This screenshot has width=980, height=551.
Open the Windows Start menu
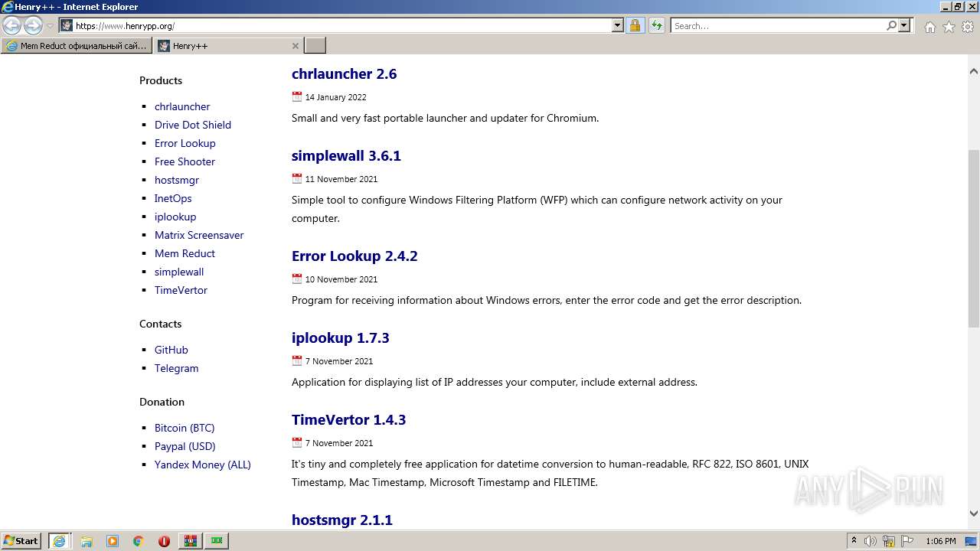point(21,541)
